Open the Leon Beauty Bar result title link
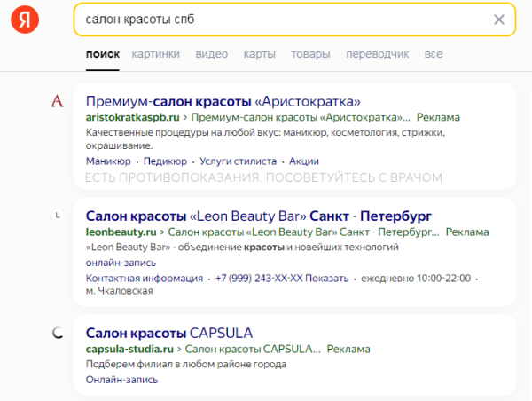The width and height of the screenshot is (532, 401). tap(259, 216)
